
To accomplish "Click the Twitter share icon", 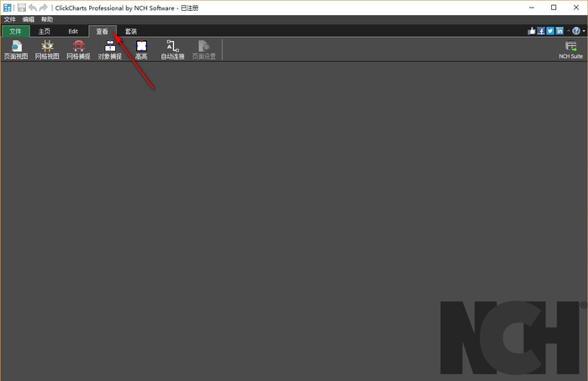I will (550, 31).
